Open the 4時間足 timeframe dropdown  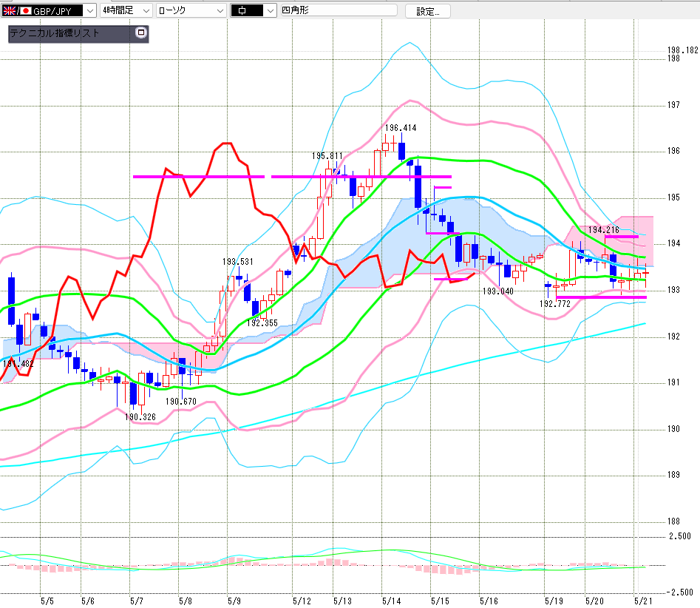click(x=126, y=10)
